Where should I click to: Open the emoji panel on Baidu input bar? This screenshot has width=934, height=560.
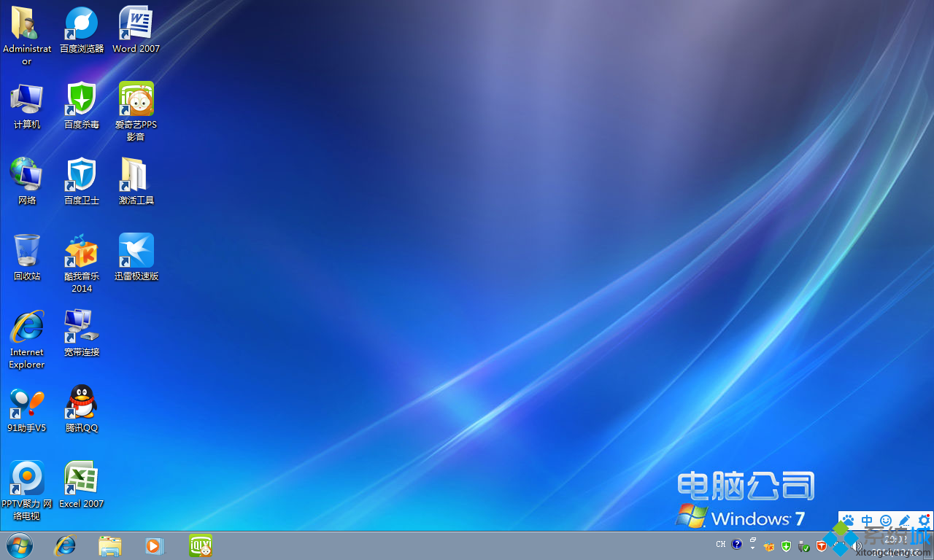885,521
